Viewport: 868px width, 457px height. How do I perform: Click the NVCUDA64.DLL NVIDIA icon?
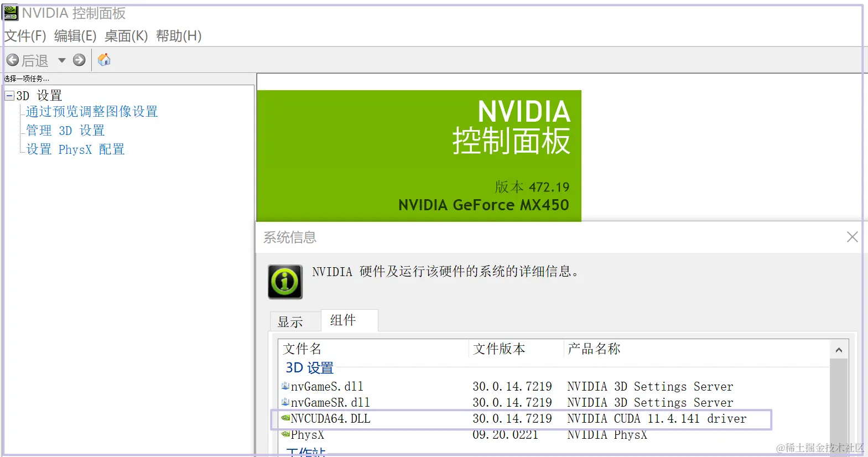coord(285,418)
